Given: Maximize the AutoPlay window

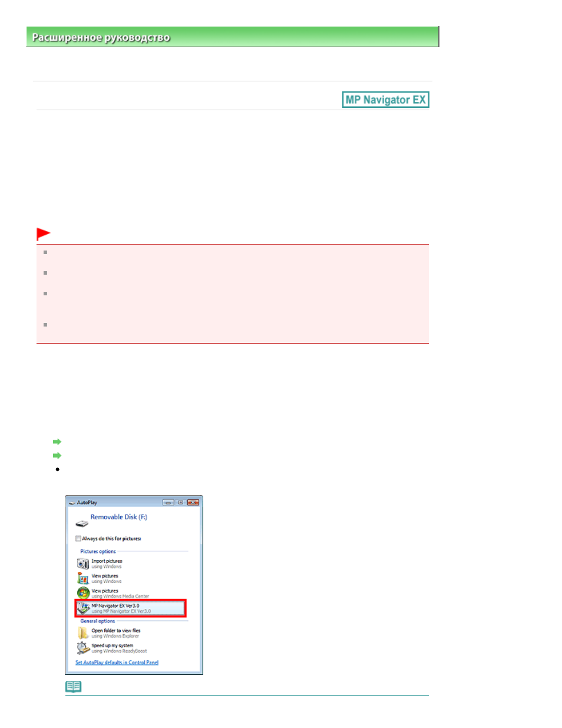Looking at the screenshot, I should pyautogui.click(x=180, y=502).
